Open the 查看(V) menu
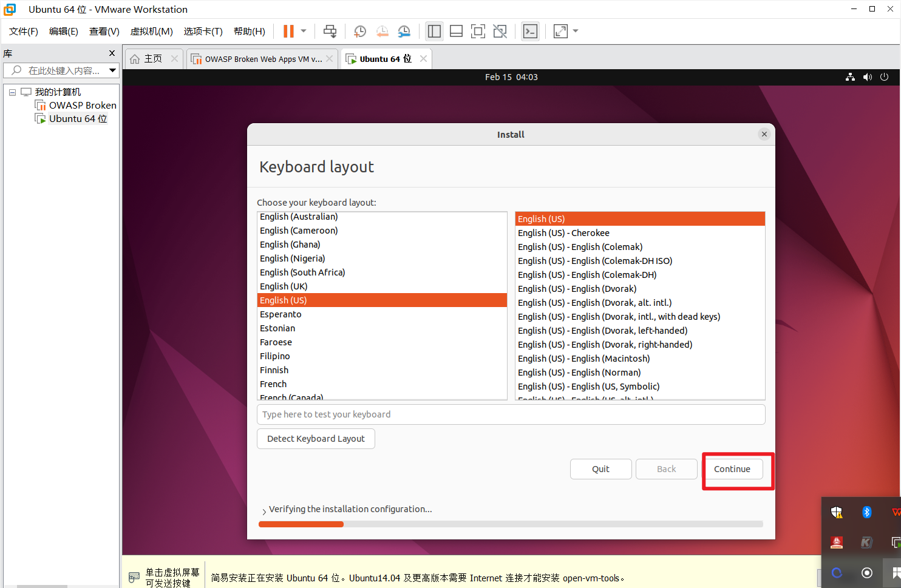The image size is (901, 588). click(104, 31)
